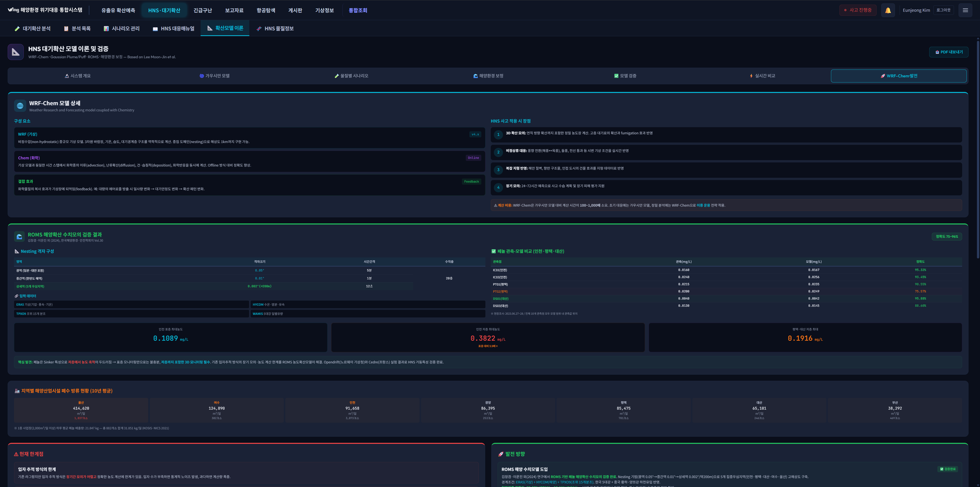Click the notification bell icon
Viewport: 980px width, 487px height.
coord(888,10)
